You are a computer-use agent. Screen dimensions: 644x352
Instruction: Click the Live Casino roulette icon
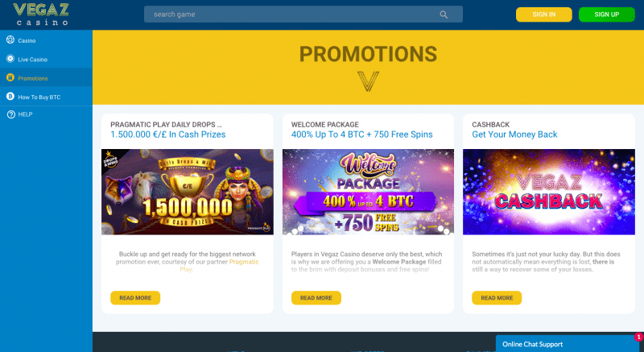pos(10,59)
